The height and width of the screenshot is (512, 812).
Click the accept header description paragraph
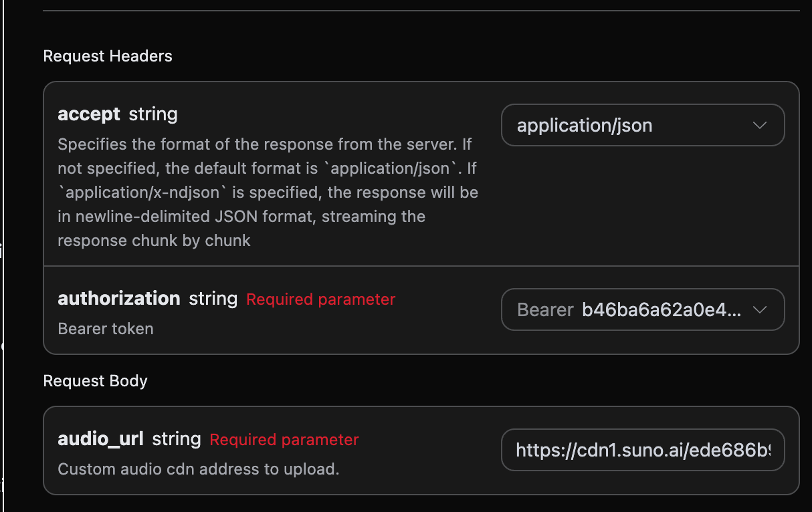[268, 193]
